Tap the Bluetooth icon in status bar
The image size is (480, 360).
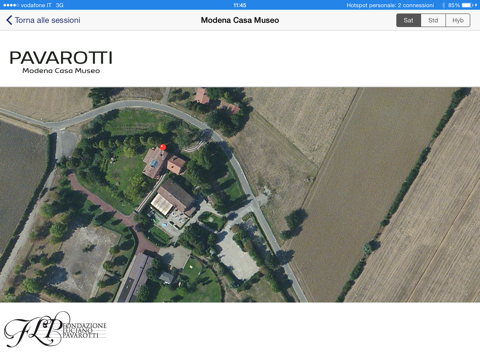tap(443, 5)
